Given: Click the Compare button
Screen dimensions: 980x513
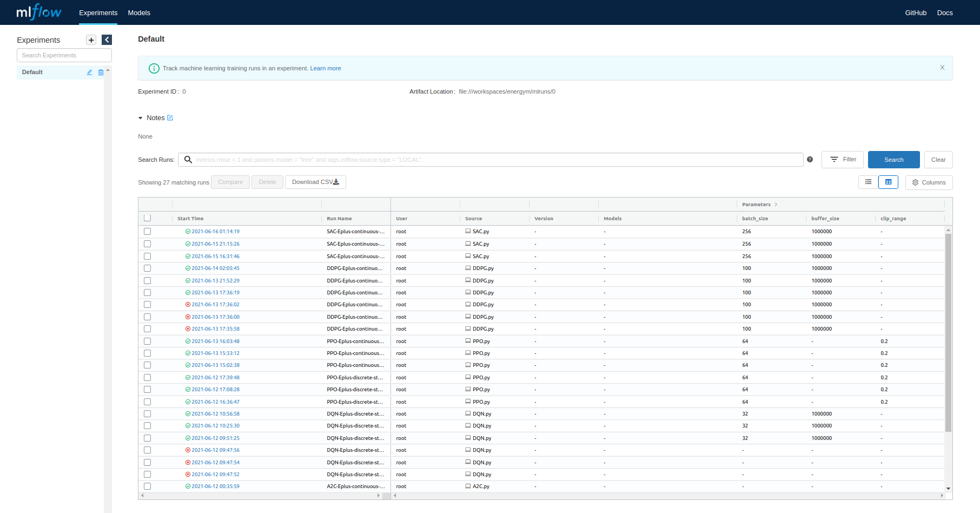Looking at the screenshot, I should pos(230,182).
